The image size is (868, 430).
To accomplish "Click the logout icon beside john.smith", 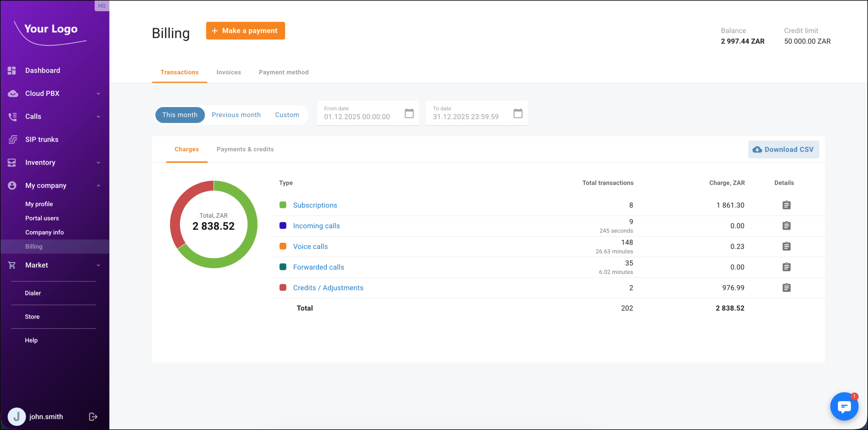I will (x=93, y=417).
